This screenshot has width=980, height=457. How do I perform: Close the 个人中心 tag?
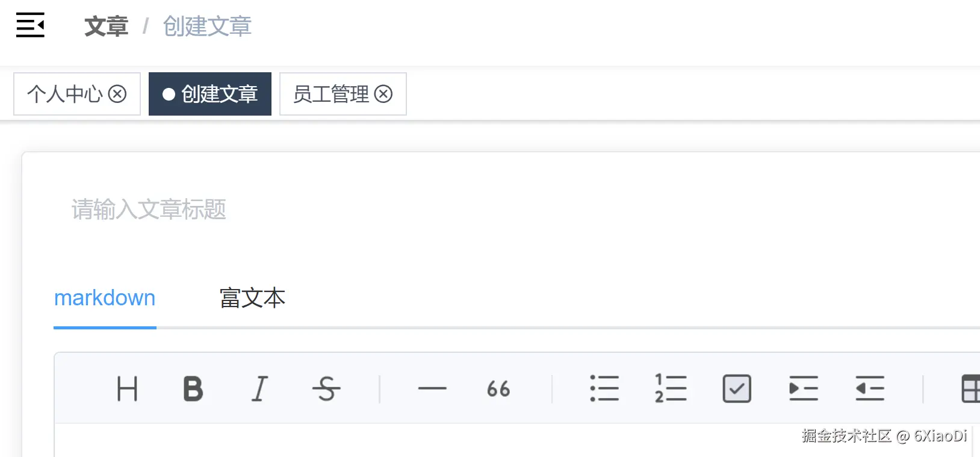point(117,94)
